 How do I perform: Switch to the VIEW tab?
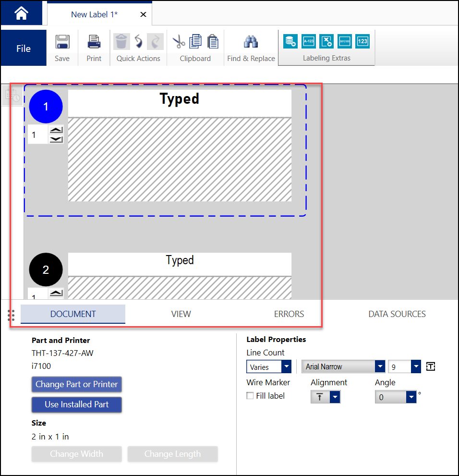coord(181,314)
